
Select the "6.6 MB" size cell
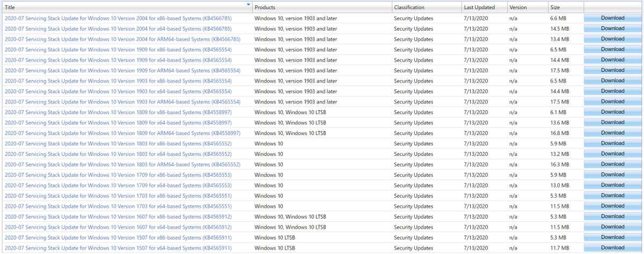pos(558,18)
